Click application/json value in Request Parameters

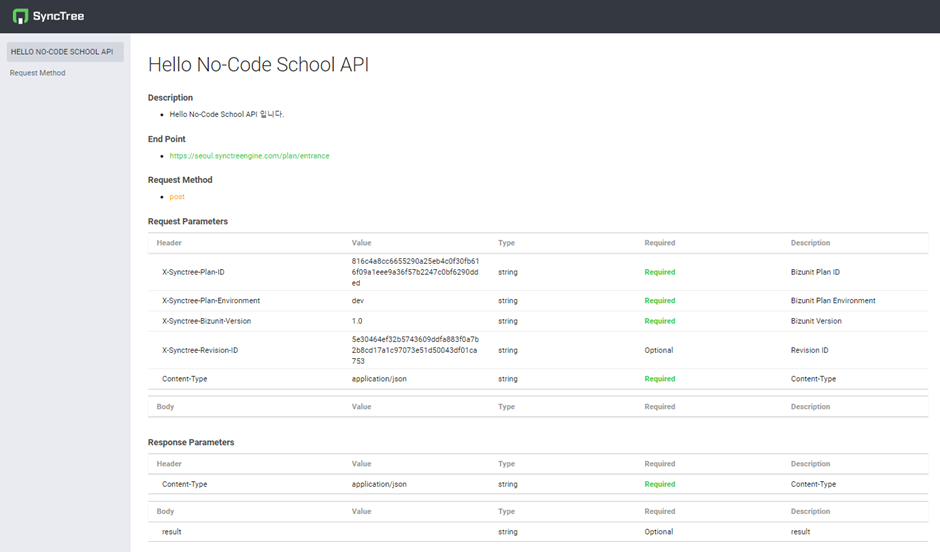[379, 379]
